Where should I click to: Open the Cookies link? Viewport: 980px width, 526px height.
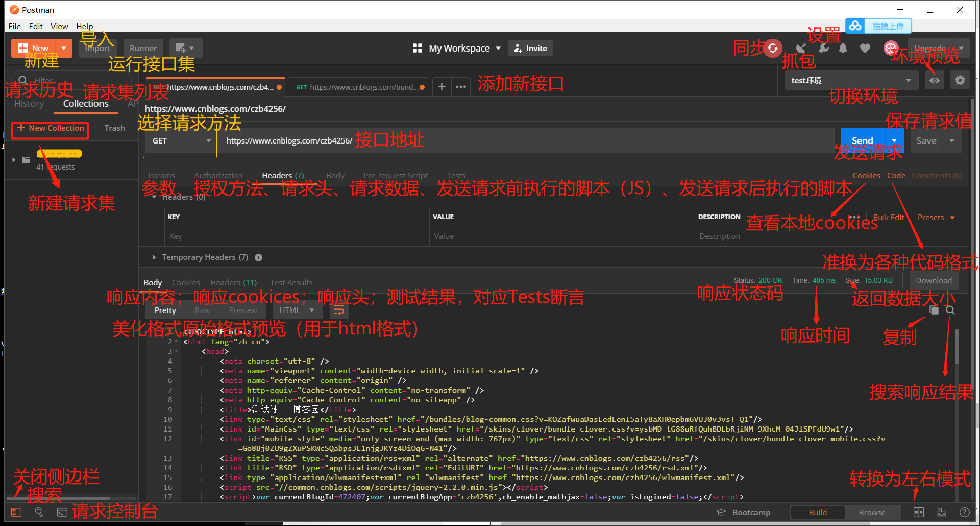[867, 175]
